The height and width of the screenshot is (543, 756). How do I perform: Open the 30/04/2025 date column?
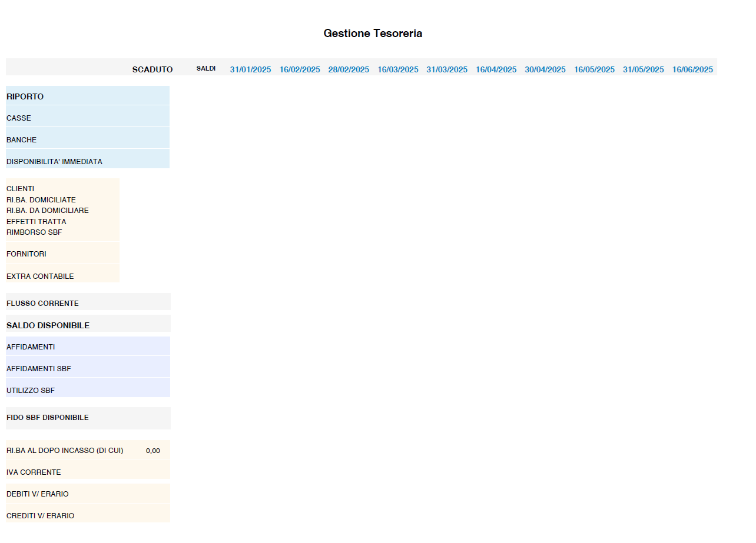coord(545,69)
